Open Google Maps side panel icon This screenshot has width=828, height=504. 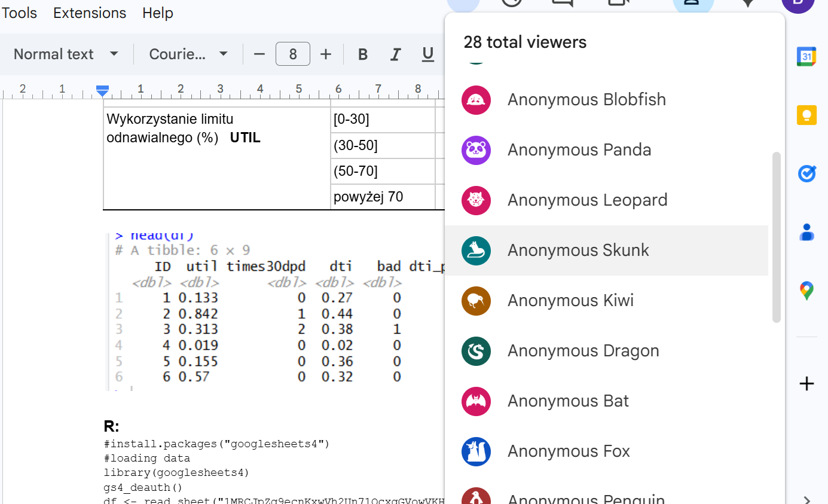pyautogui.click(x=806, y=291)
